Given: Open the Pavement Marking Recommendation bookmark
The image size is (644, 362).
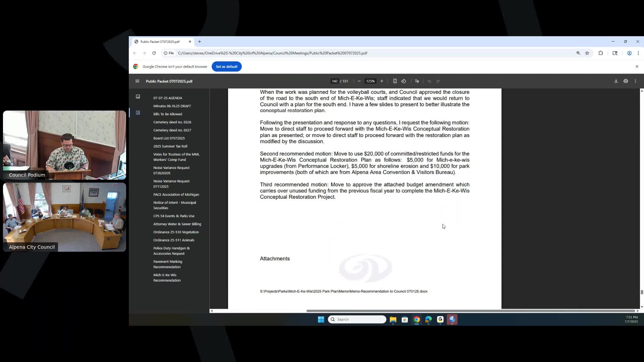Looking at the screenshot, I should (167, 264).
